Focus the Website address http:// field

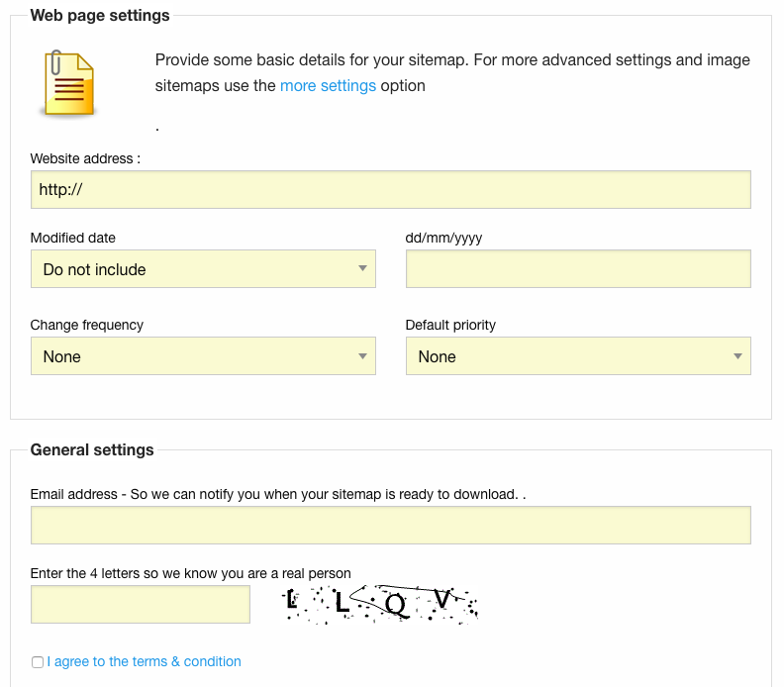[x=390, y=189]
